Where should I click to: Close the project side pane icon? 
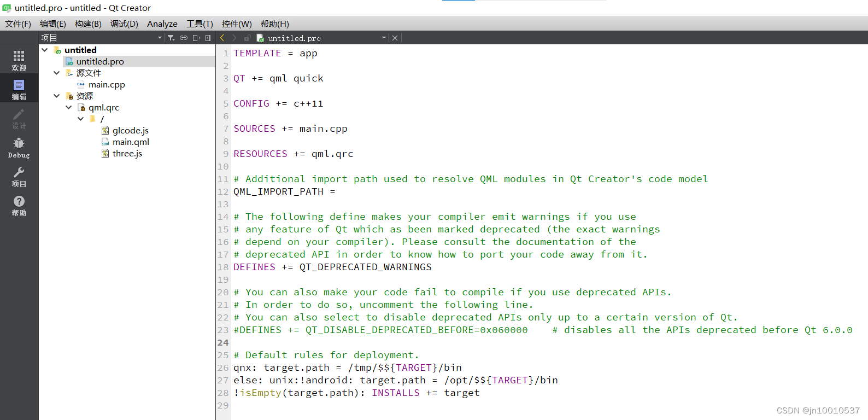pyautogui.click(x=208, y=38)
